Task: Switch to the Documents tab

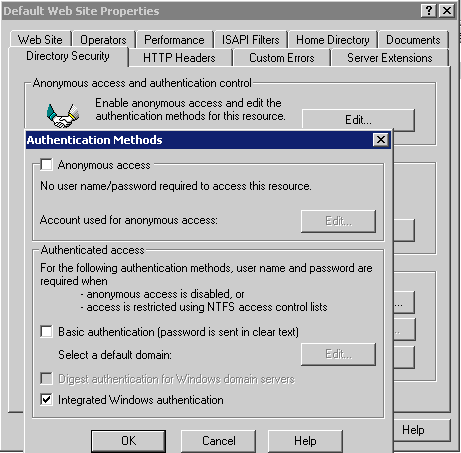Action: tap(413, 40)
